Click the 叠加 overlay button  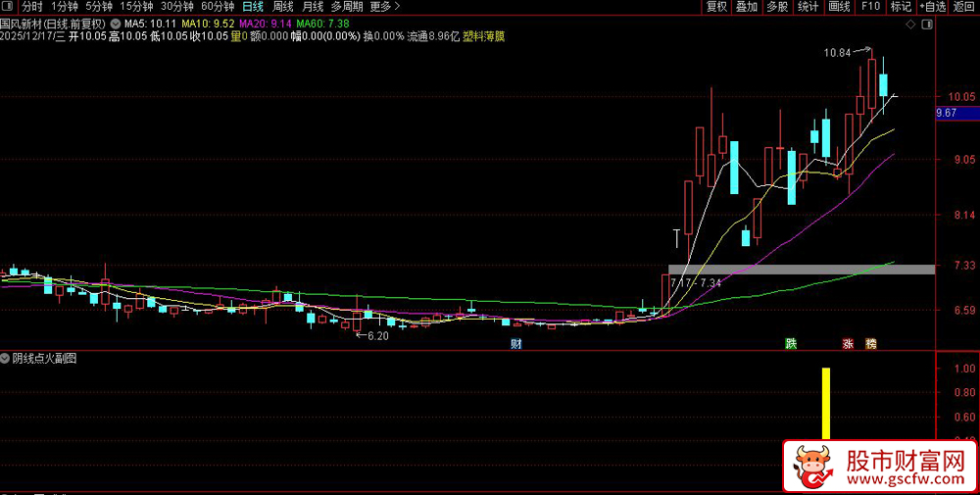point(746,7)
